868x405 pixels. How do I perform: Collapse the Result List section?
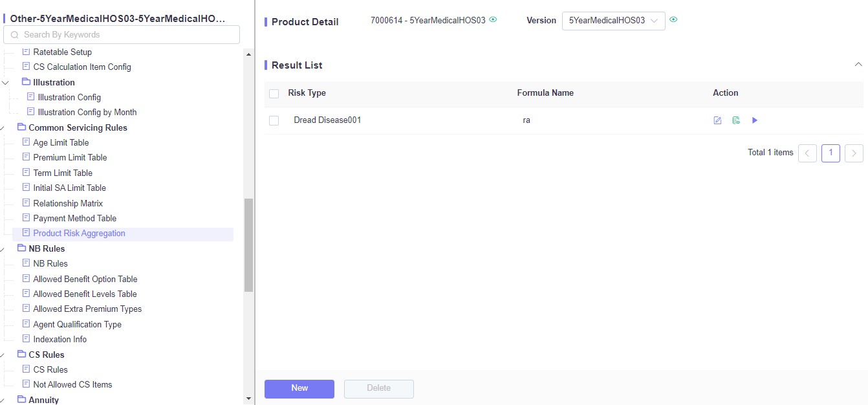858,65
